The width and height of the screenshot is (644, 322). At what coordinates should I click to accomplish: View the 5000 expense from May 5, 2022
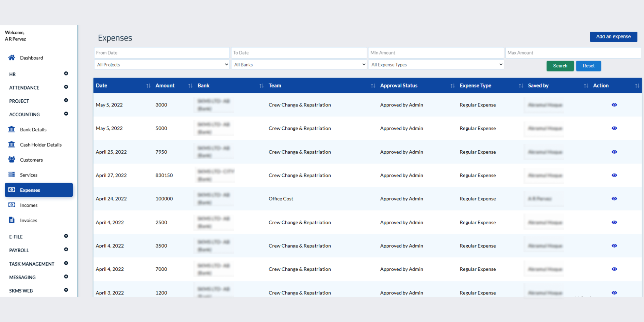(614, 128)
